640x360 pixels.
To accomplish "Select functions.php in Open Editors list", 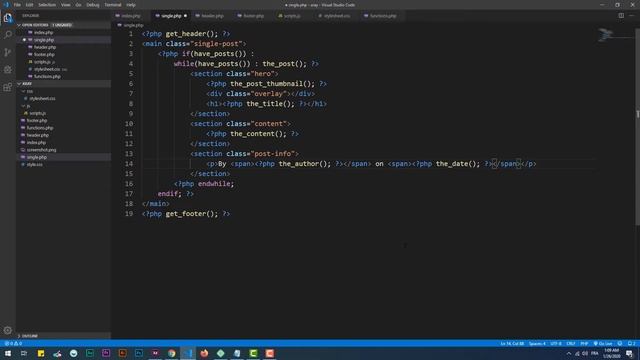I will (47, 76).
